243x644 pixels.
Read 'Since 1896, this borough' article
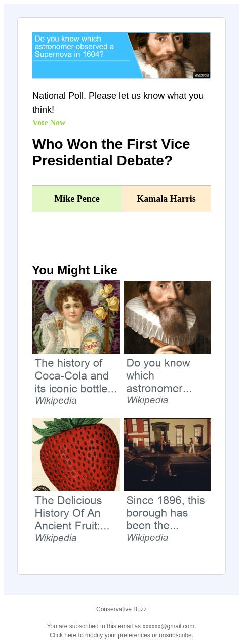click(166, 513)
